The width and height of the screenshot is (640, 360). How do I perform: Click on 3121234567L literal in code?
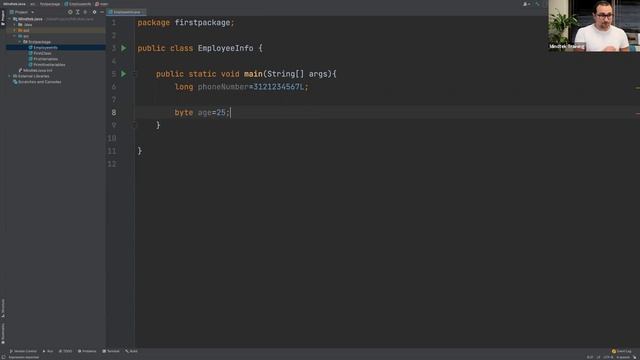tap(279, 87)
